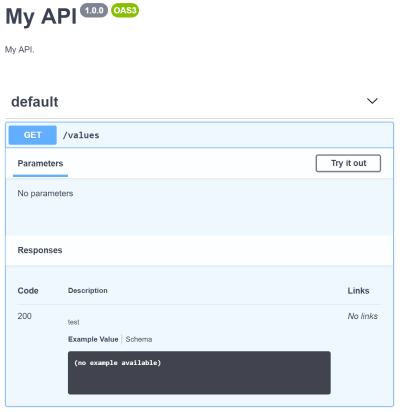Click the default tag heading

(35, 102)
